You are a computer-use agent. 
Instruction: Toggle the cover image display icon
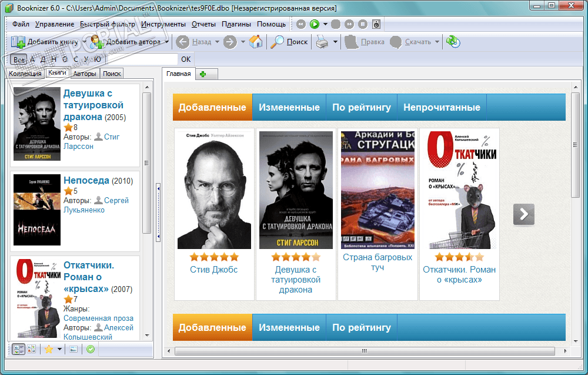pyautogui.click(x=73, y=349)
